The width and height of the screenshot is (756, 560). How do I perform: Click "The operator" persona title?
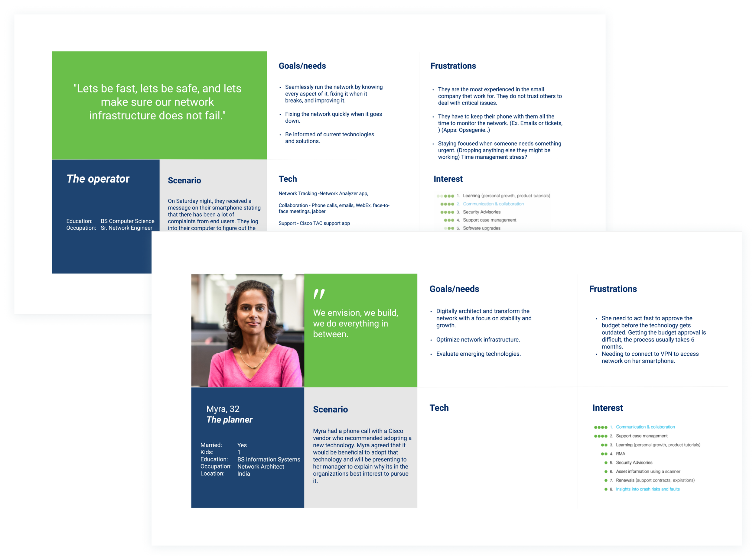(x=98, y=179)
